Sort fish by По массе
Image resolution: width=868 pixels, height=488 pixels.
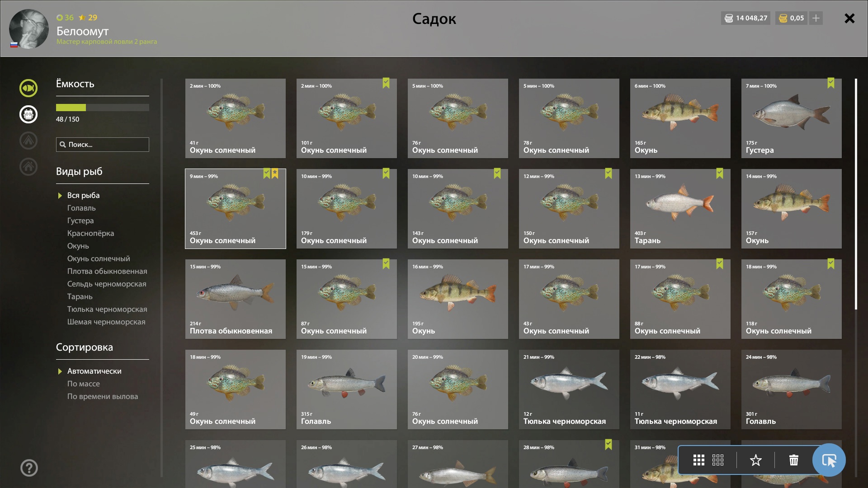click(84, 384)
